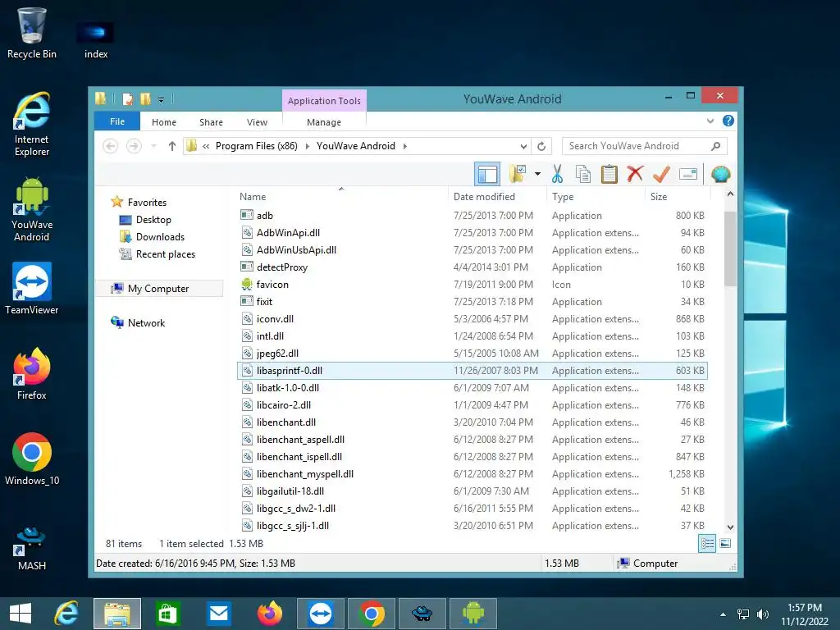
Task: Open Explorer Help question mark icon
Action: pyautogui.click(x=728, y=121)
